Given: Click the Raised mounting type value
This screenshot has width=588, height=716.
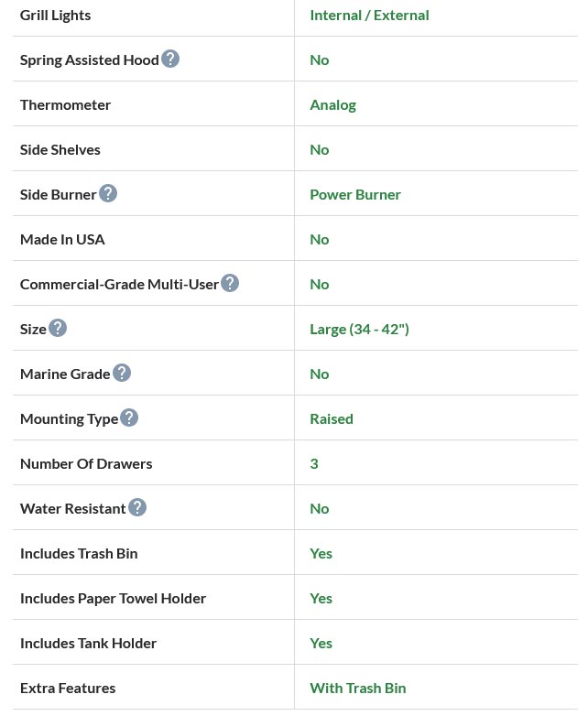Looking at the screenshot, I should click(x=332, y=418).
